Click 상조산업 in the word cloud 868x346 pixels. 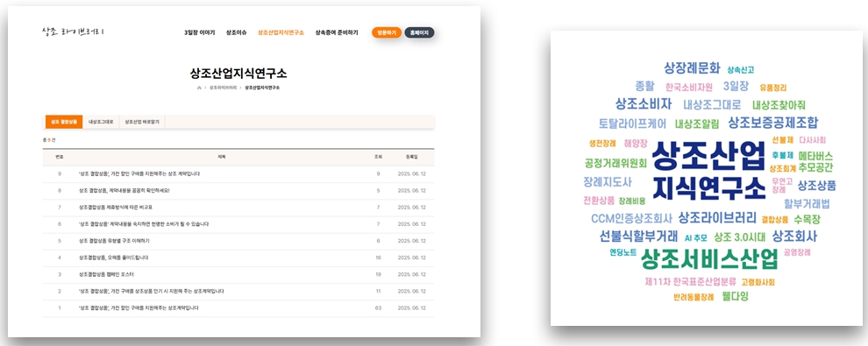709,157
